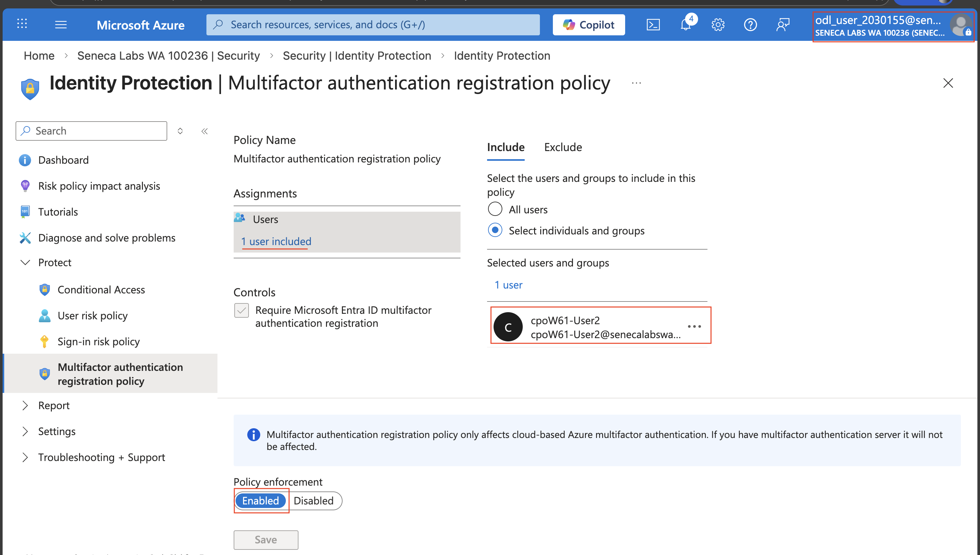Screen dimensions: 980x555
Task: Select the cpoW61-User2 user name text
Action: (565, 321)
